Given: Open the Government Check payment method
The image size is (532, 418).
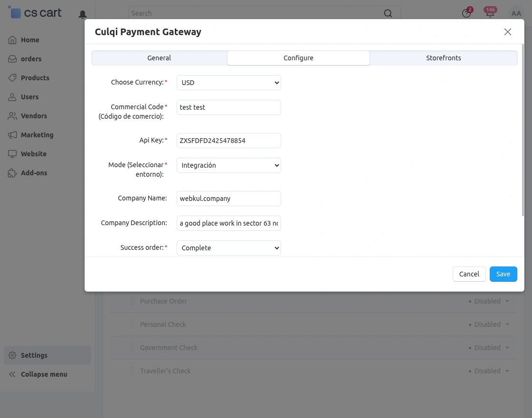Looking at the screenshot, I should [x=169, y=347].
